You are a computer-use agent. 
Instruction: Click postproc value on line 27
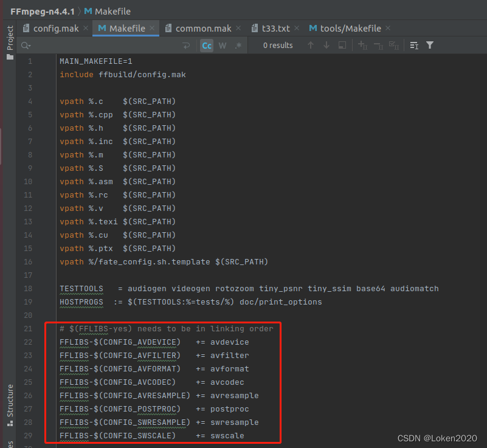click(x=230, y=409)
